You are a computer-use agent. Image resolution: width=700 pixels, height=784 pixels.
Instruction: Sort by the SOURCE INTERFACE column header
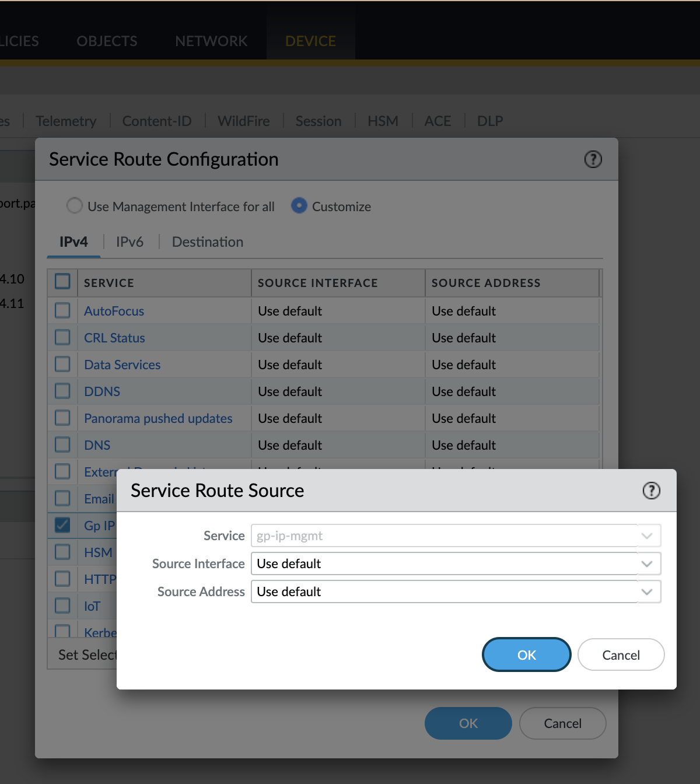(318, 283)
